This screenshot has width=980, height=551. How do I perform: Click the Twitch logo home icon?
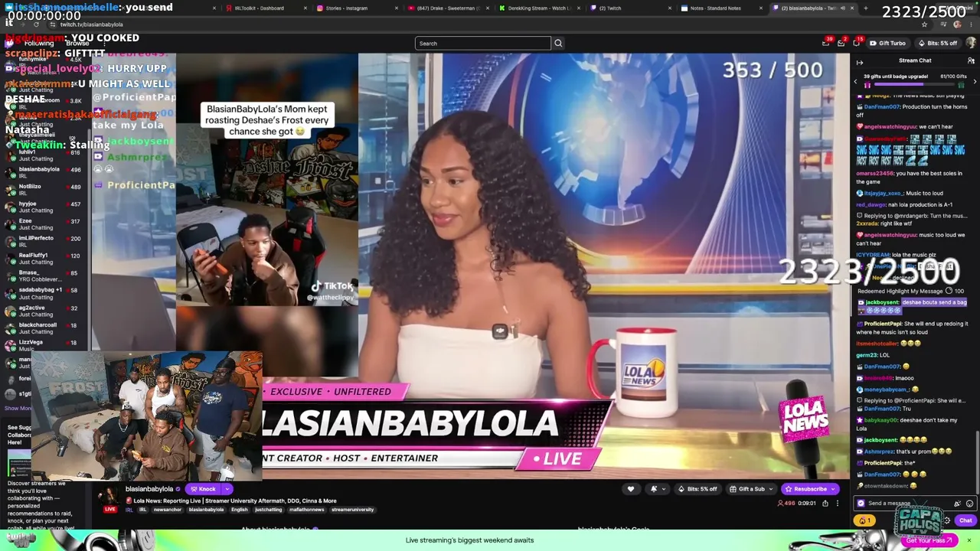tap(9, 43)
